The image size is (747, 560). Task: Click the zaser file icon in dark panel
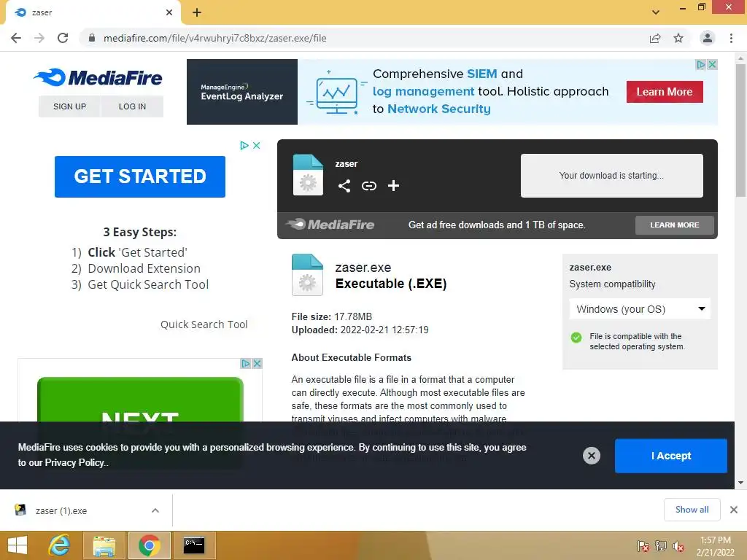click(x=308, y=175)
